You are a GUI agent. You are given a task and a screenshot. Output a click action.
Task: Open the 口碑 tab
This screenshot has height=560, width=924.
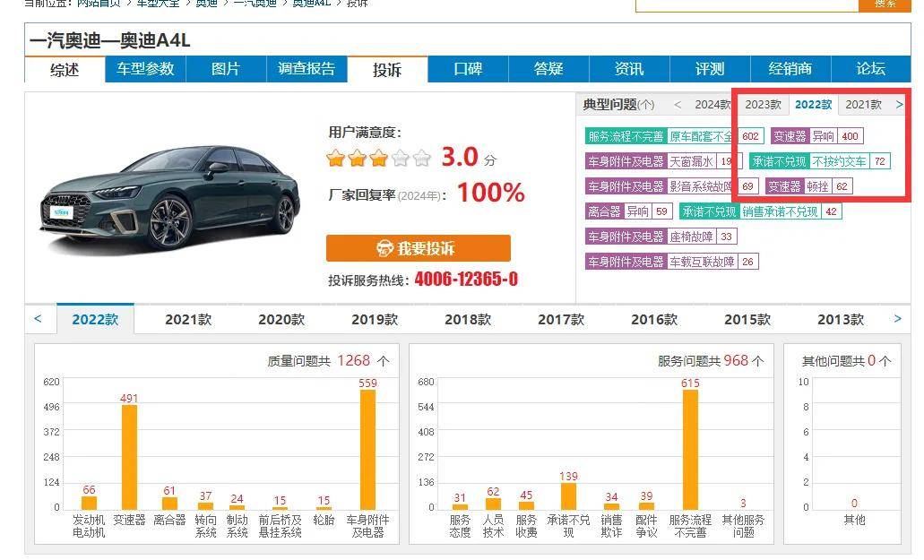pos(468,70)
